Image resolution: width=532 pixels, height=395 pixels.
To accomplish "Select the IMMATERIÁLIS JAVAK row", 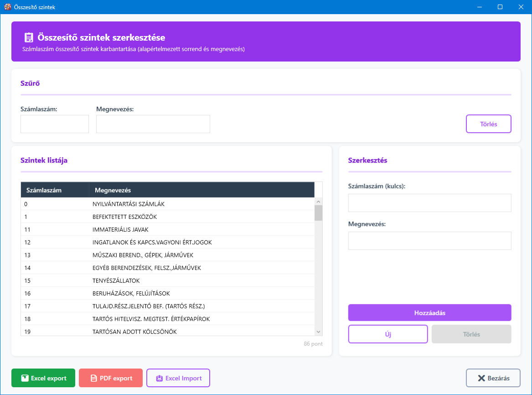I will point(120,230).
